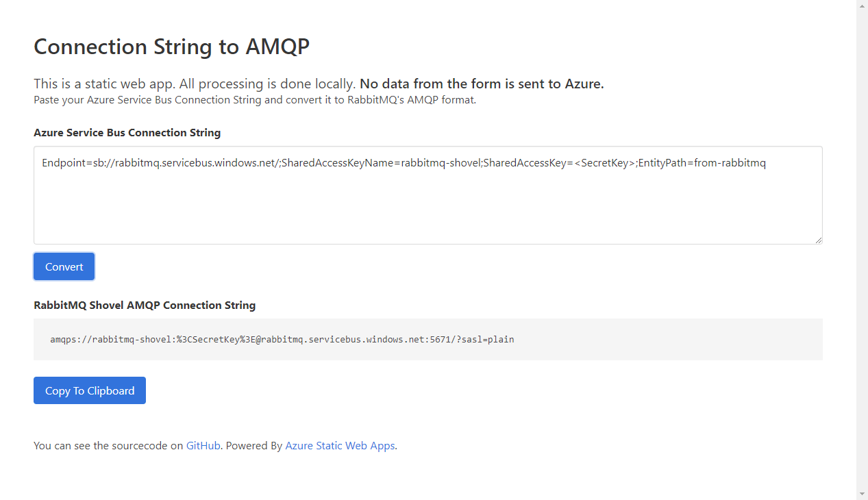Click the page scrollbar up arrow

click(x=862, y=5)
